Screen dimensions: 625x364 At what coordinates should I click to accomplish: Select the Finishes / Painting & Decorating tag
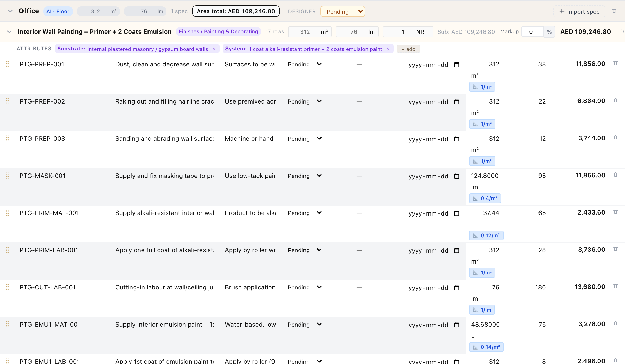click(x=218, y=31)
